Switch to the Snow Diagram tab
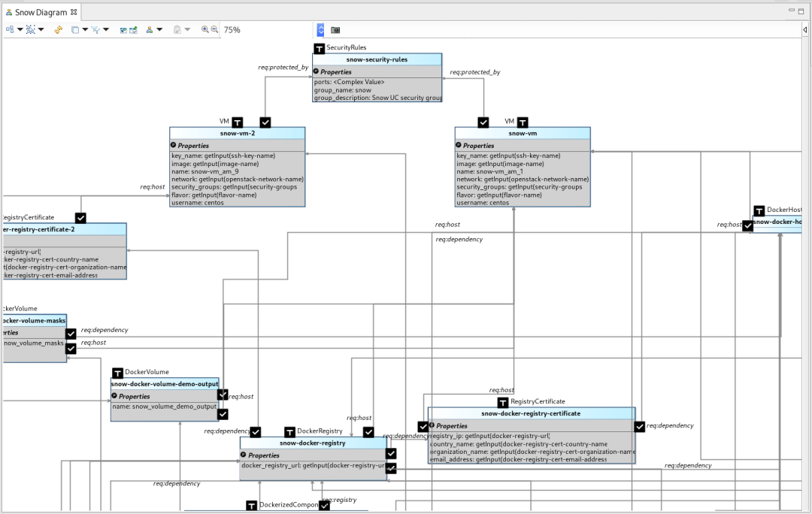The height and width of the screenshot is (514, 812). click(x=38, y=12)
